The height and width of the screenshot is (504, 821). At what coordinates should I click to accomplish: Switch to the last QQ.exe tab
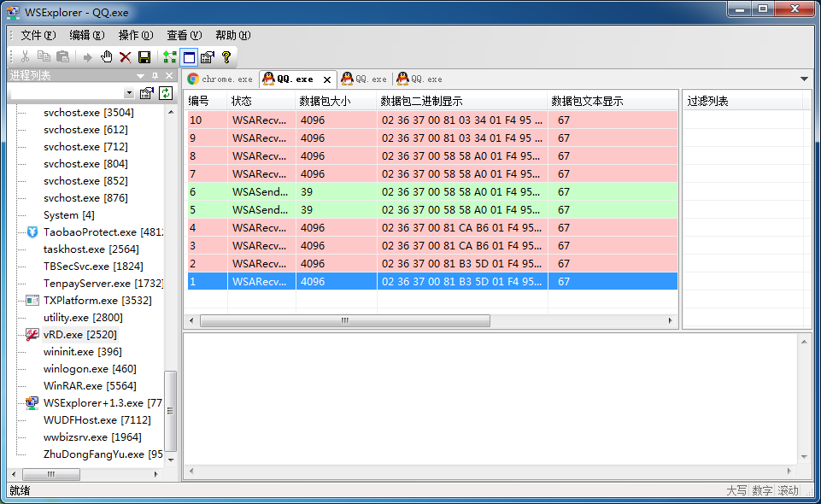(419, 79)
